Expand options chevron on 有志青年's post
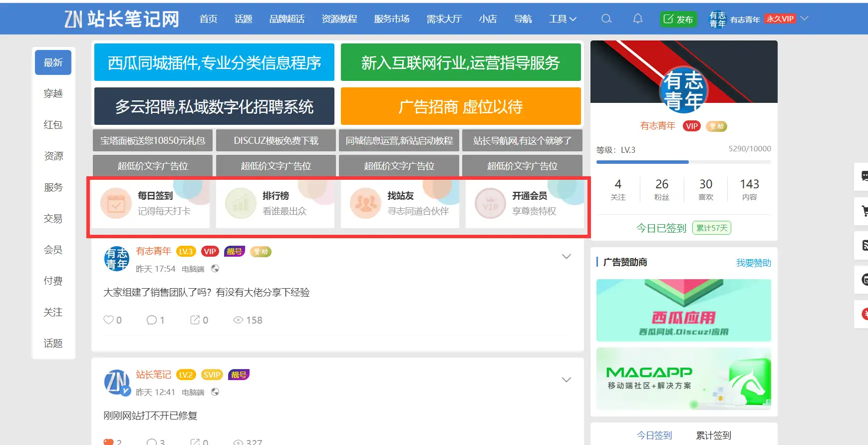The width and height of the screenshot is (868, 445). [x=567, y=257]
